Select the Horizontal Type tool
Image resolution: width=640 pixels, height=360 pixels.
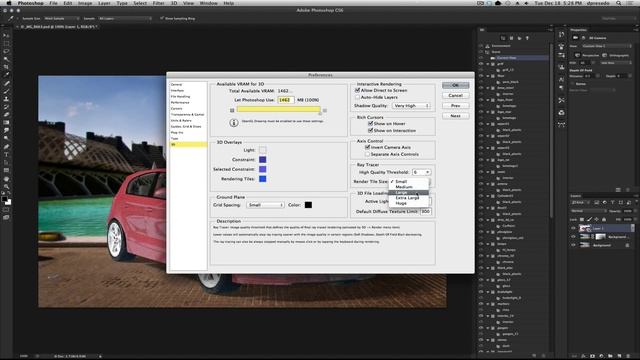click(6, 154)
